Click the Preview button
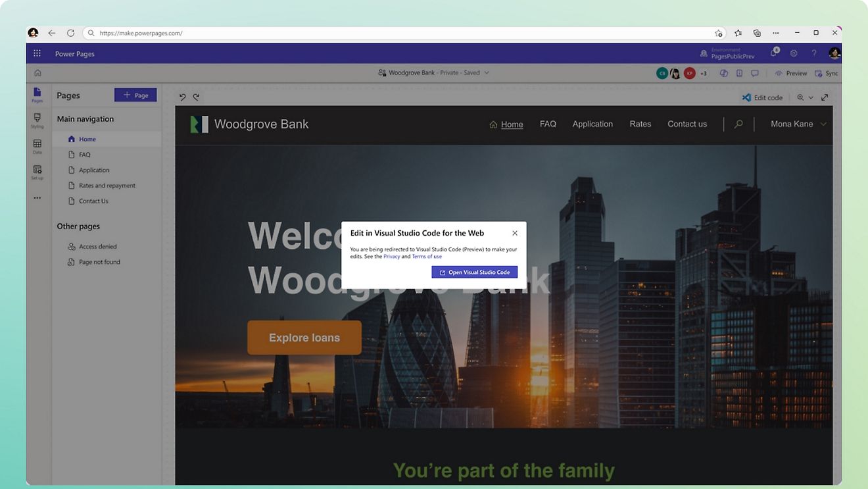The width and height of the screenshot is (868, 489). click(790, 73)
